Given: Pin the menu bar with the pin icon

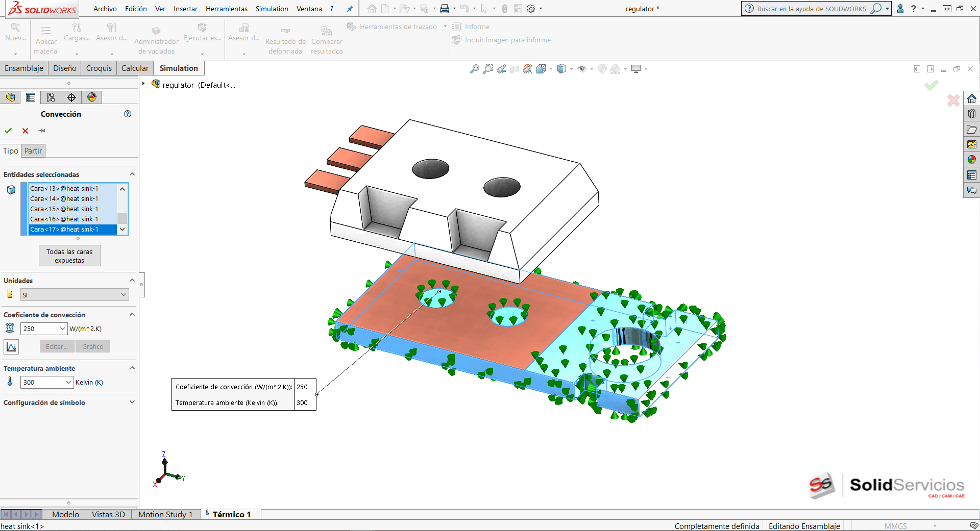Looking at the screenshot, I should coord(350,9).
